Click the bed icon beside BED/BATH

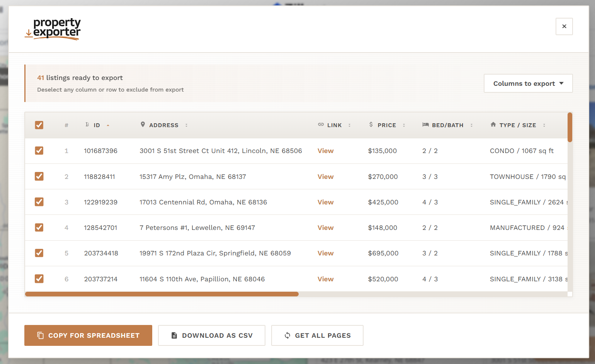(425, 124)
